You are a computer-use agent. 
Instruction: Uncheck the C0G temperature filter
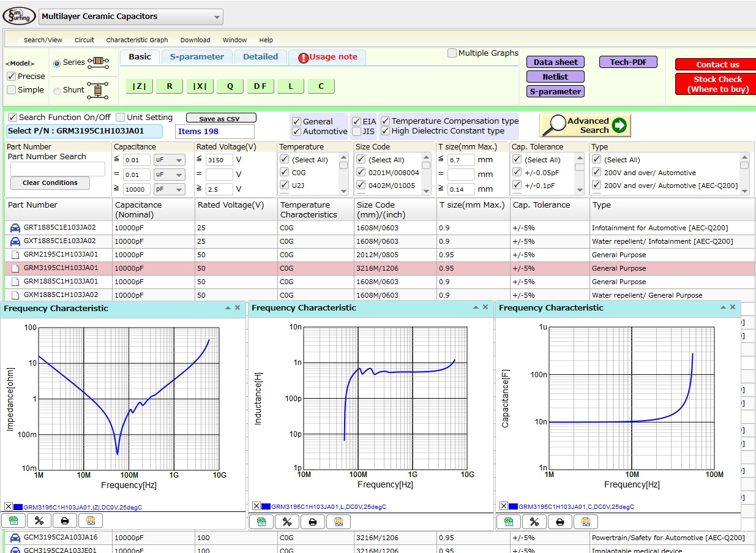285,172
